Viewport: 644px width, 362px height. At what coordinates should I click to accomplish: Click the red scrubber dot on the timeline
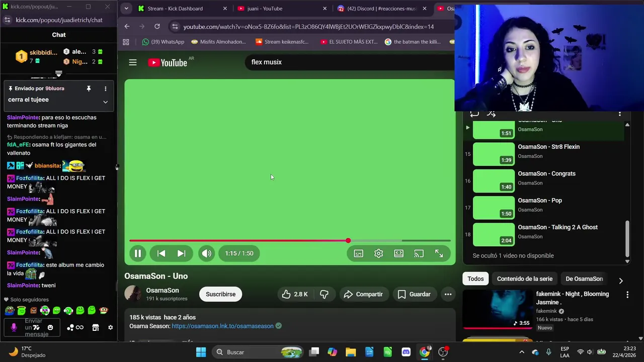(348, 240)
